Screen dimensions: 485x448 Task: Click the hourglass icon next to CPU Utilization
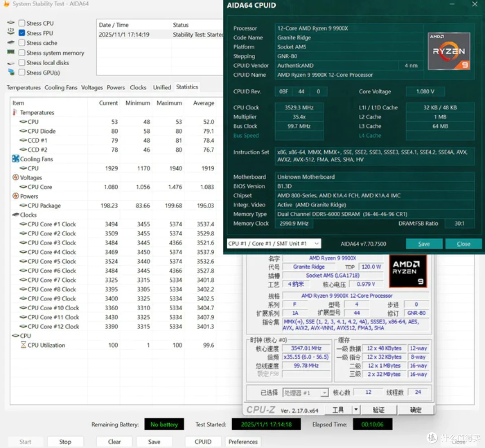pyautogui.click(x=23, y=345)
